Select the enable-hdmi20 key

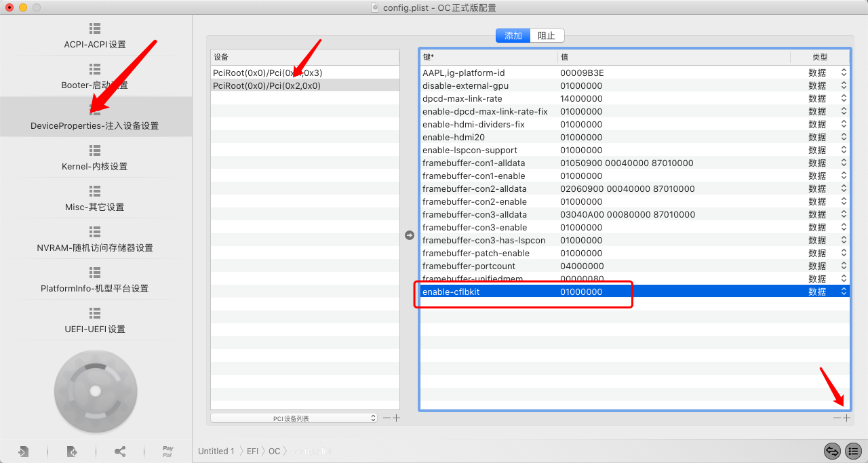click(x=454, y=137)
